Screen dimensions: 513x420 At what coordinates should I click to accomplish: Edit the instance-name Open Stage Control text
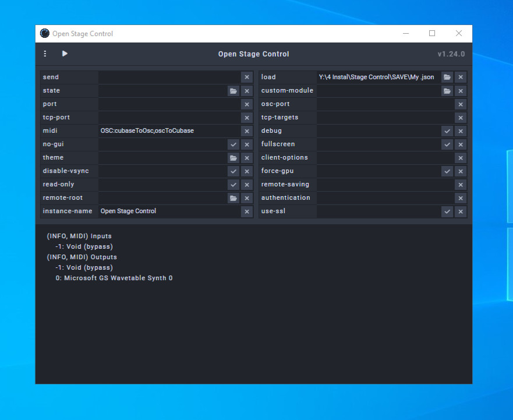tap(169, 211)
